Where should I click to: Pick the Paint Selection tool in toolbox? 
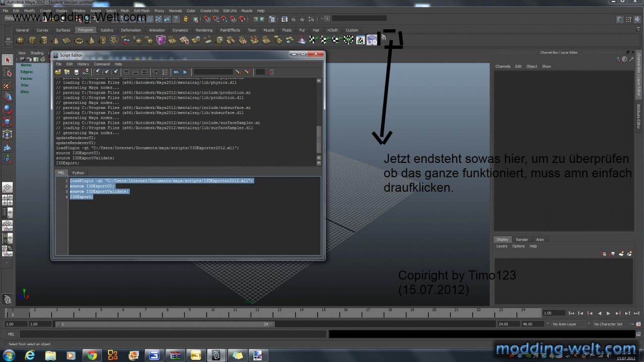(7, 85)
